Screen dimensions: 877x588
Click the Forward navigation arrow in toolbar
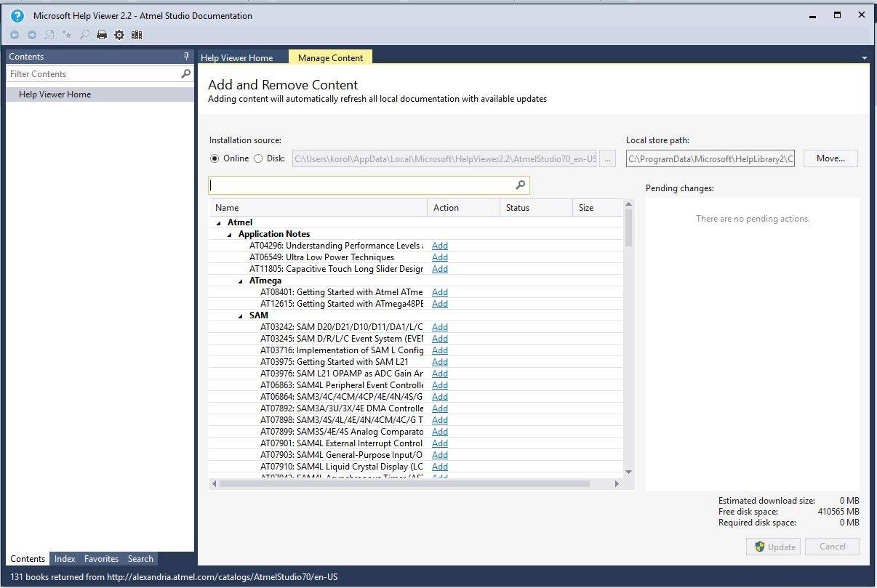click(x=32, y=35)
